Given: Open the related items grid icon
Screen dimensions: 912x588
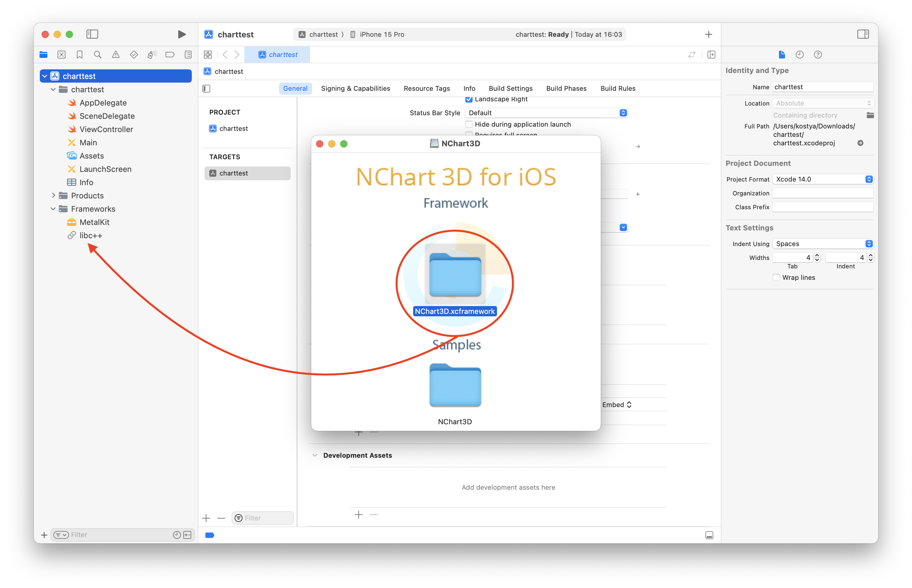Looking at the screenshot, I should (x=208, y=55).
